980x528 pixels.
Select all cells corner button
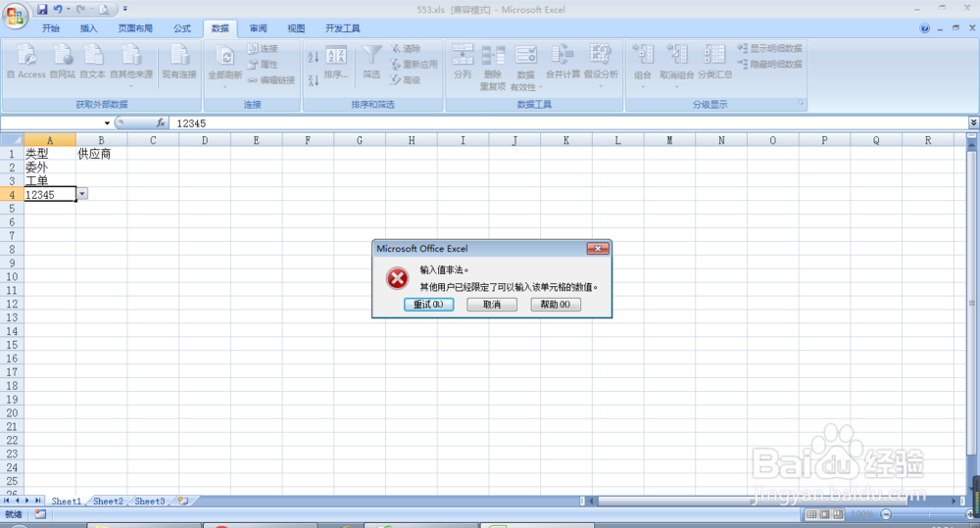pos(12,140)
